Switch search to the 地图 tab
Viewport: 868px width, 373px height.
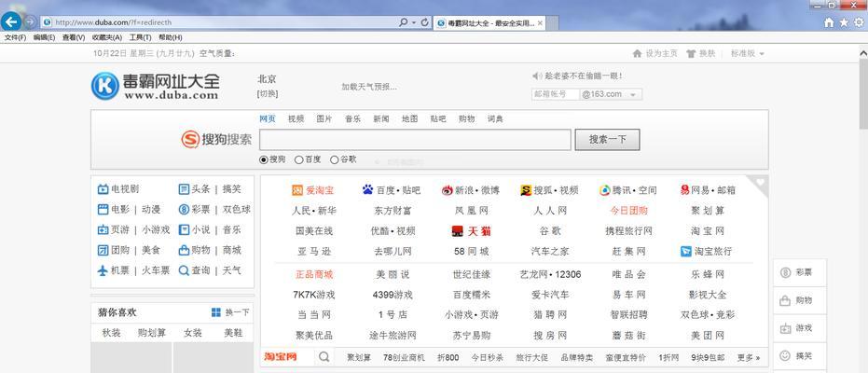(409, 119)
